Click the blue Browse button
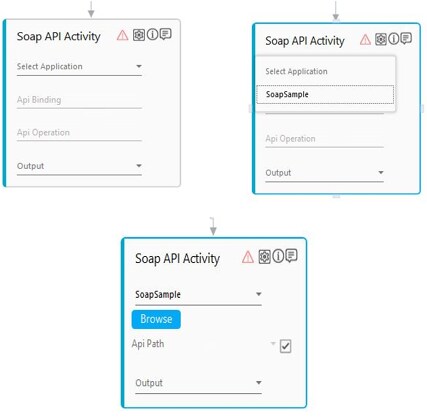The width and height of the screenshot is (427, 420). [156, 319]
